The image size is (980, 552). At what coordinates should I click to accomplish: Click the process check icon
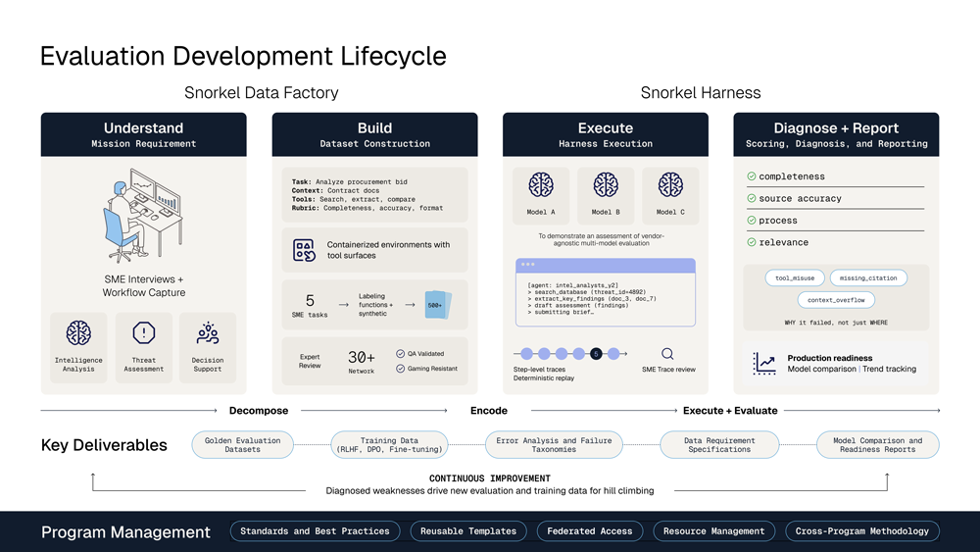(752, 220)
